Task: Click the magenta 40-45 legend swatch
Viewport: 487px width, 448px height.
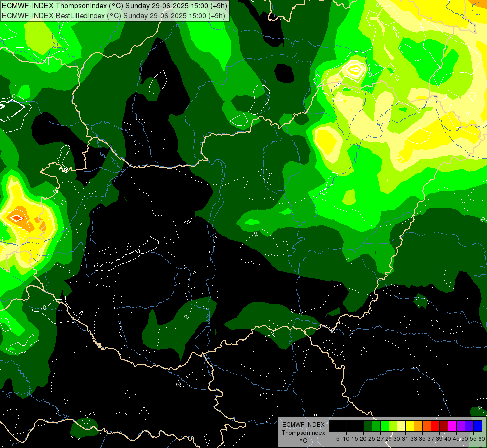Action: pos(452,426)
